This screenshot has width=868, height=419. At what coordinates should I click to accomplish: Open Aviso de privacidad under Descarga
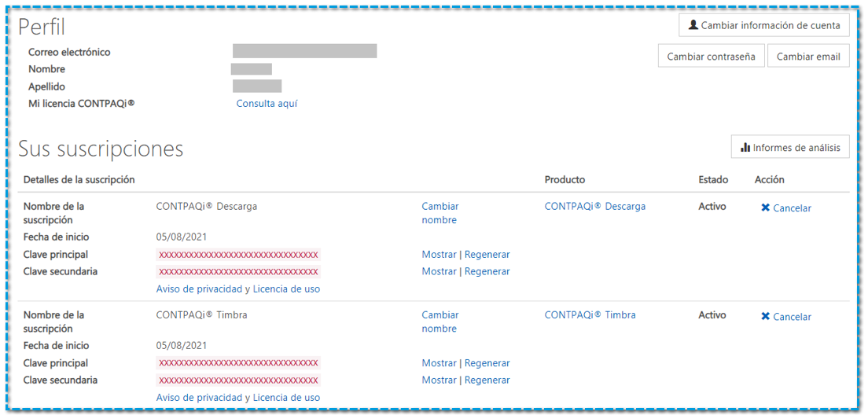pos(199,289)
